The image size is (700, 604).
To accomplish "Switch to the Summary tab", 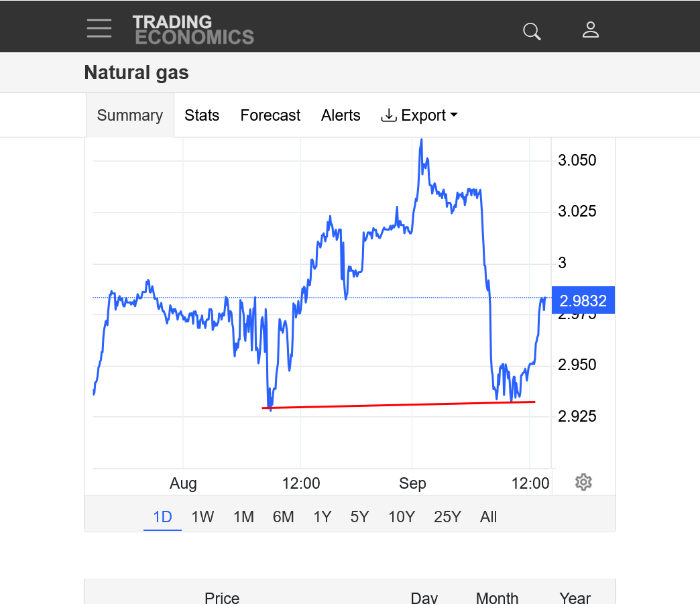I will [x=130, y=115].
